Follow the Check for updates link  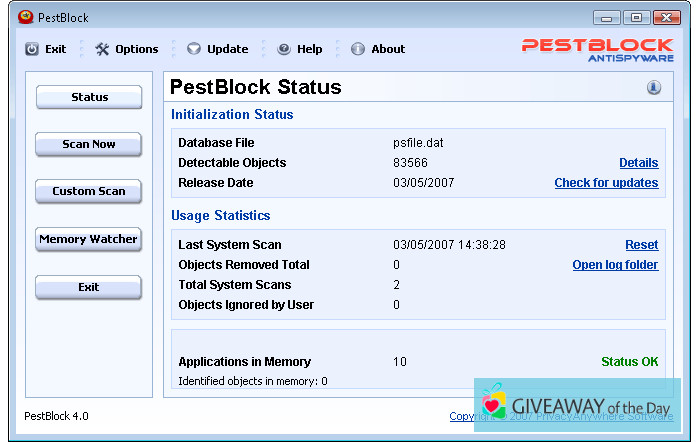[x=606, y=183]
